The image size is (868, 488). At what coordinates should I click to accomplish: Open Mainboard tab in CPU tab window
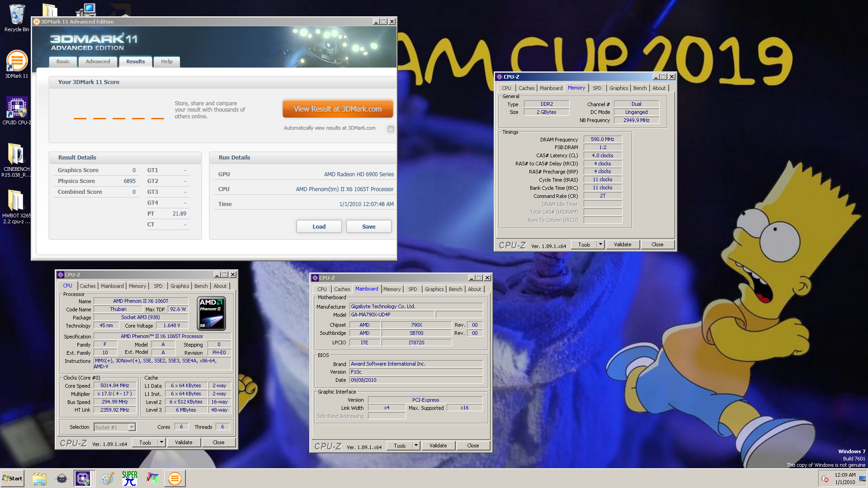point(112,286)
